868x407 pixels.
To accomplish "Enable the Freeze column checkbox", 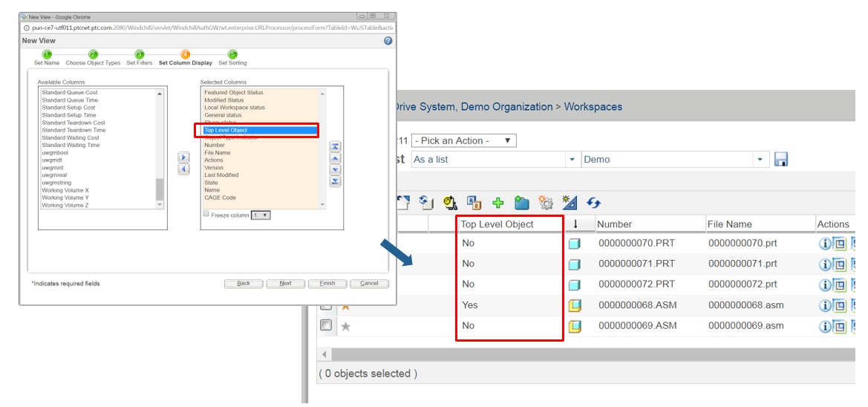I will (206, 214).
